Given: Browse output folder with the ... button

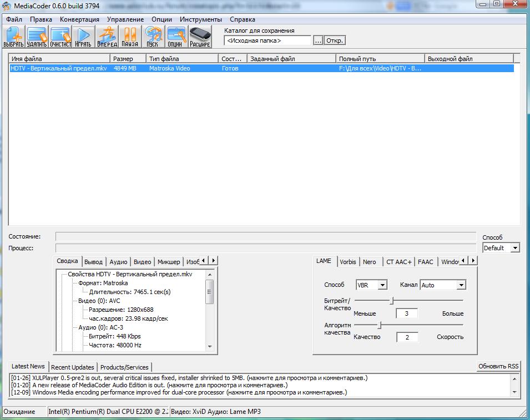Looking at the screenshot, I should [318, 41].
